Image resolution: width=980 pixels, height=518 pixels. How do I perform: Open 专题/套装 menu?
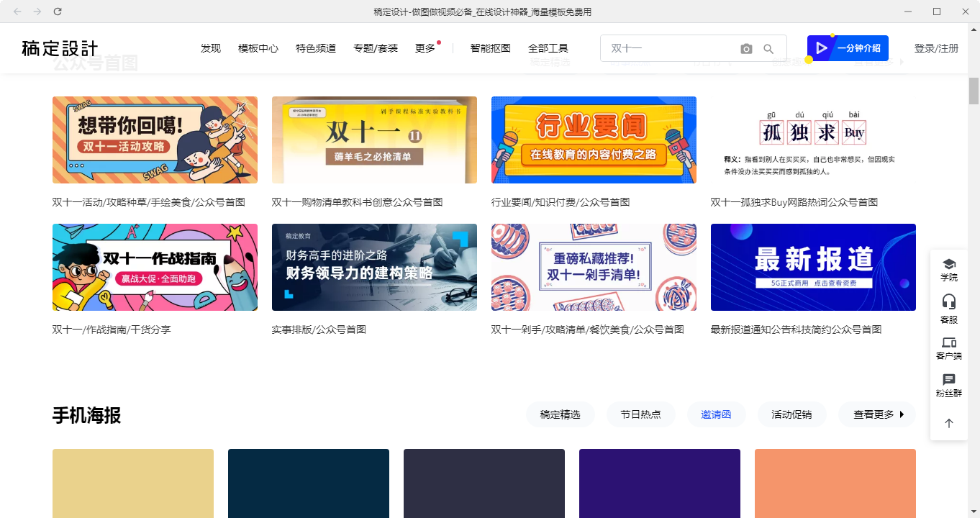pos(376,48)
